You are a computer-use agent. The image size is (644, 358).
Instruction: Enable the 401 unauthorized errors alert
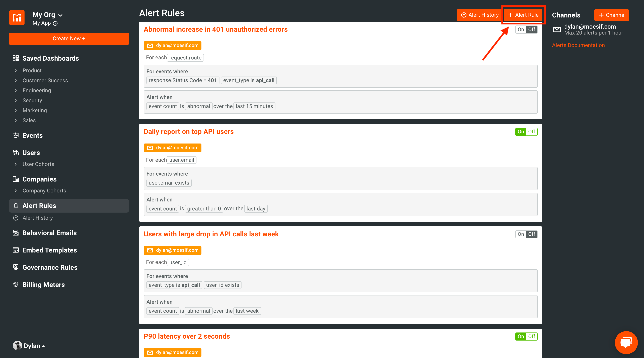(521, 29)
